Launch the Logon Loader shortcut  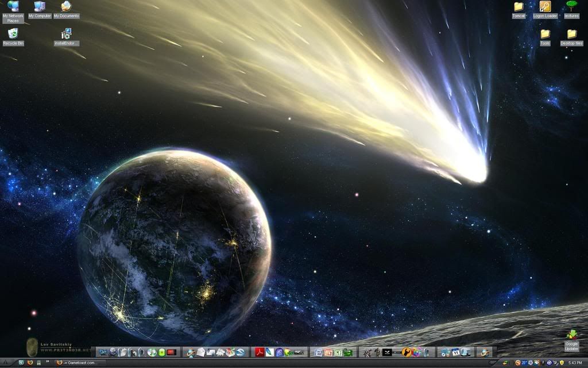(545, 10)
